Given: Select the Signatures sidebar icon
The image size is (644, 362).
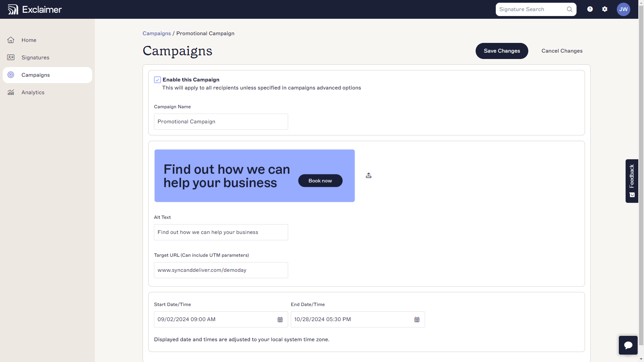Looking at the screenshot, I should [11, 57].
